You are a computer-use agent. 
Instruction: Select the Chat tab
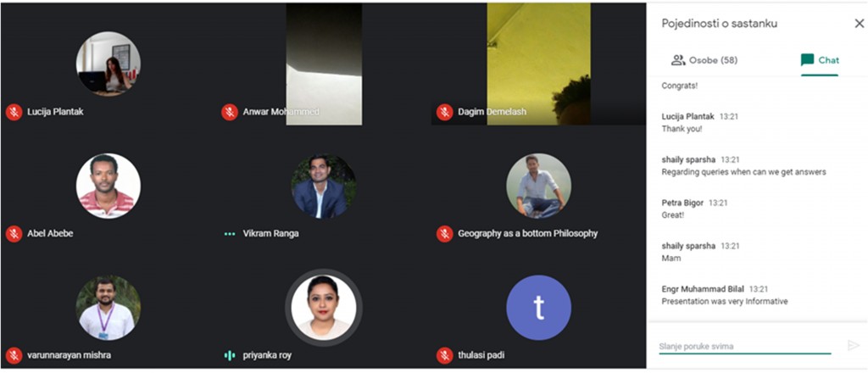[820, 60]
